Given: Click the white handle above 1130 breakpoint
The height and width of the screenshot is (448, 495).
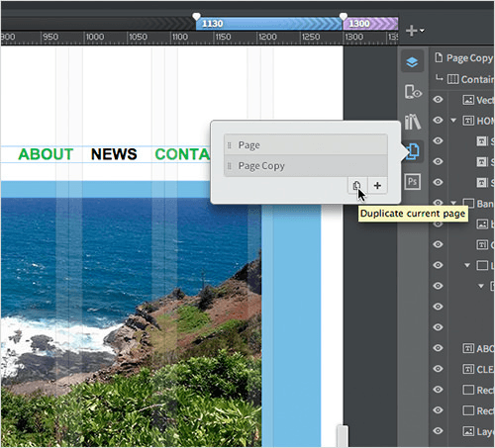Looking at the screenshot, I should click(x=196, y=16).
